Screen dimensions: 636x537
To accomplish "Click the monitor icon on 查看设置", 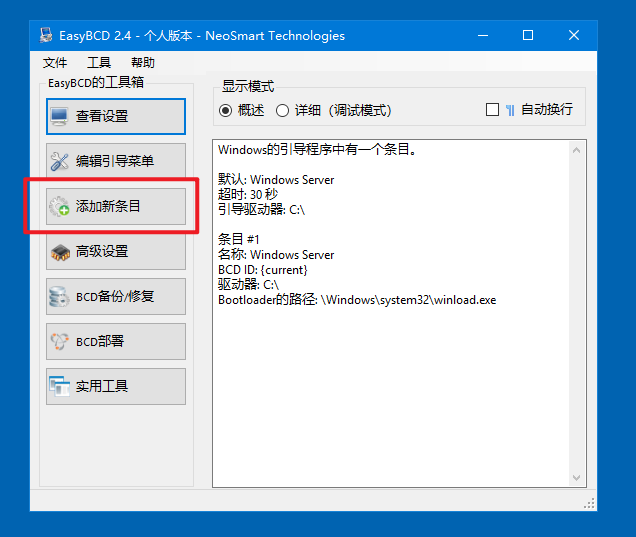I will point(59,117).
